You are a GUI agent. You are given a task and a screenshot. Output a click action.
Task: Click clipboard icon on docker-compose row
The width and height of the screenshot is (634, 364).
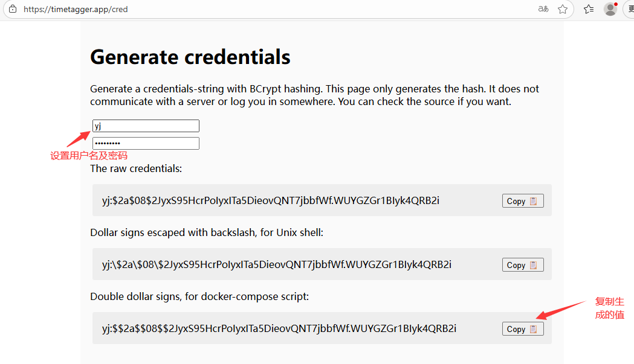point(533,329)
